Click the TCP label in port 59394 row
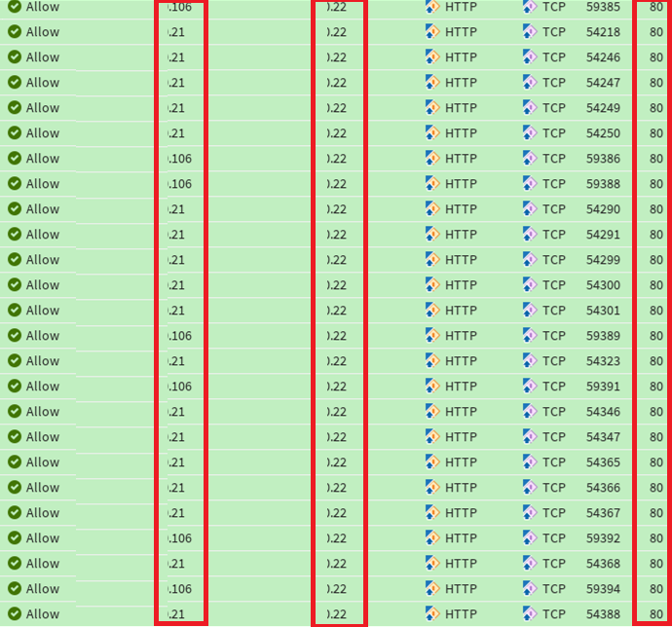Viewport: 672px width, 627px height. click(554, 589)
